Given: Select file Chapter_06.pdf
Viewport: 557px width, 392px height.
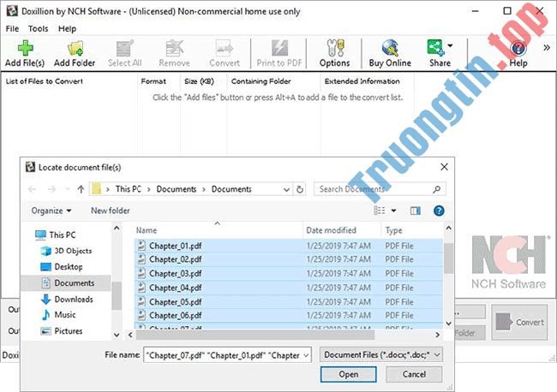Looking at the screenshot, I should [289, 315].
